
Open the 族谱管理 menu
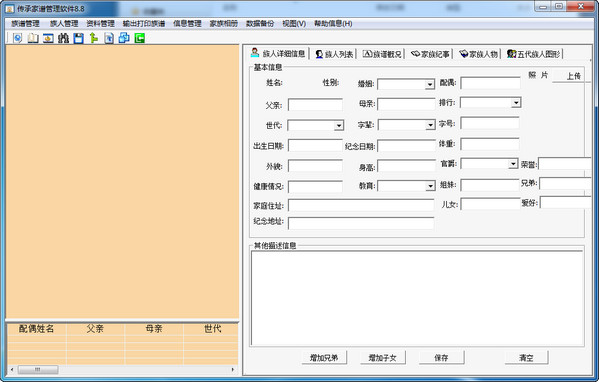coord(25,24)
